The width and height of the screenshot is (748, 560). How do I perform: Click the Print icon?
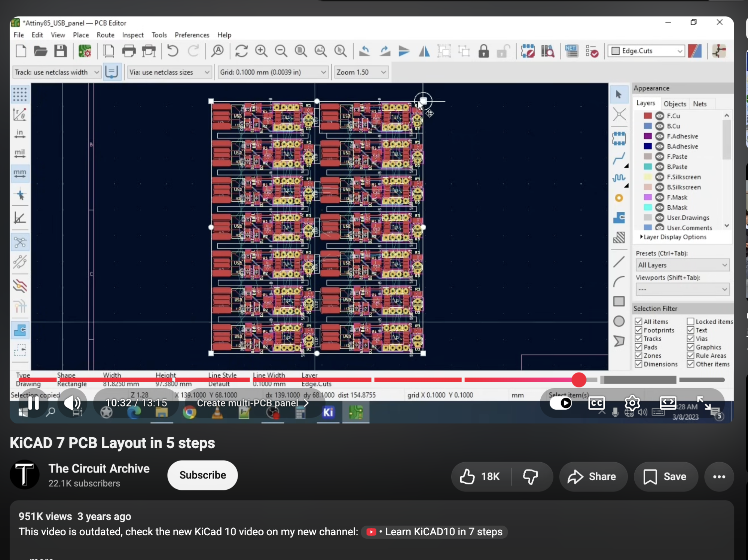coord(129,51)
